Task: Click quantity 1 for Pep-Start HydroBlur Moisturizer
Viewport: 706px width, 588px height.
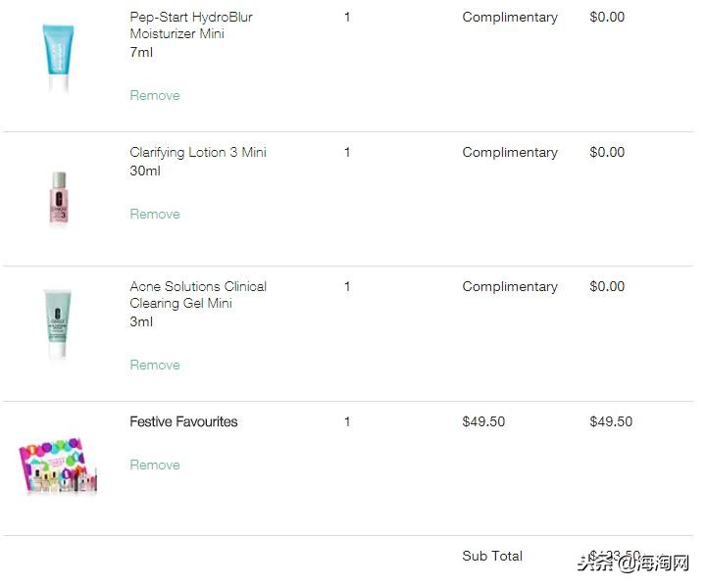Action: click(347, 18)
